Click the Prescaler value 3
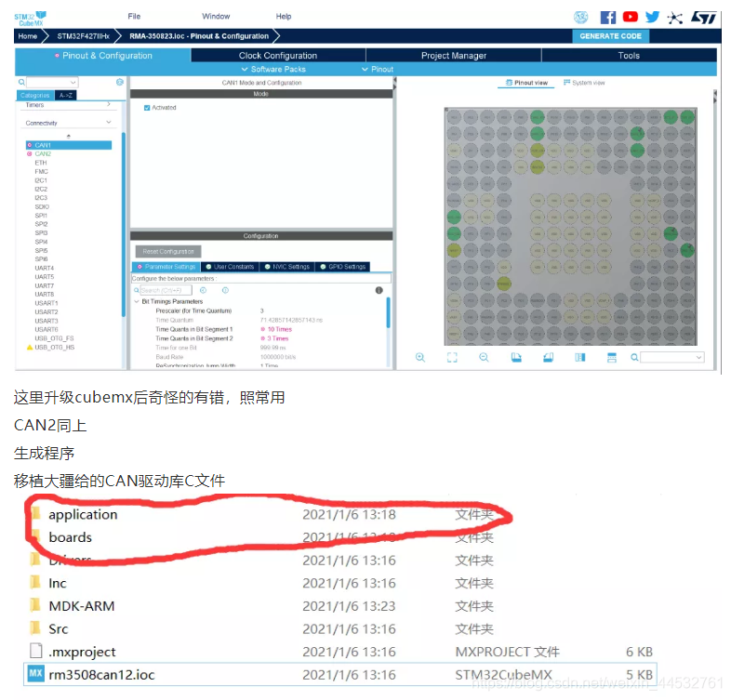731x700 pixels. (261, 310)
